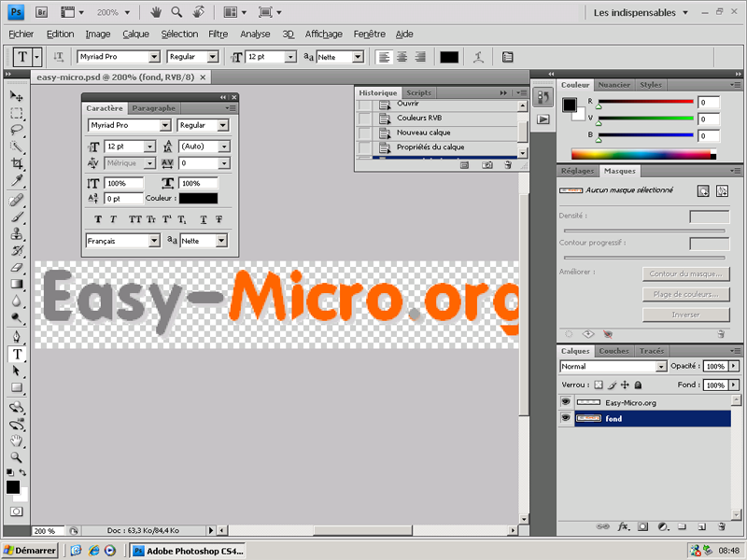Open the character and paragraph panels toggle
Viewport: 747px width, 560px height.
click(507, 57)
